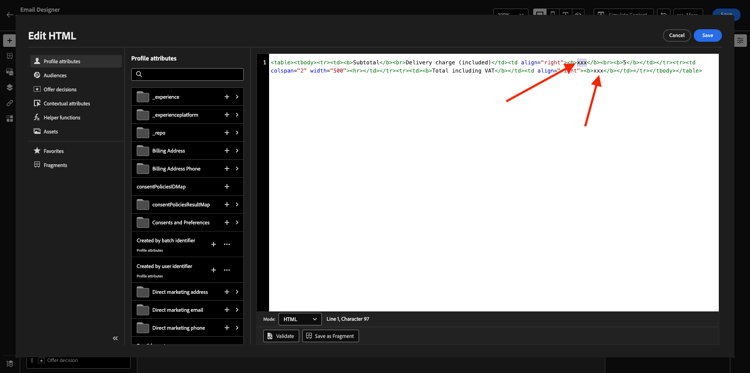Open more options for Created by batch identifier

[227, 244]
